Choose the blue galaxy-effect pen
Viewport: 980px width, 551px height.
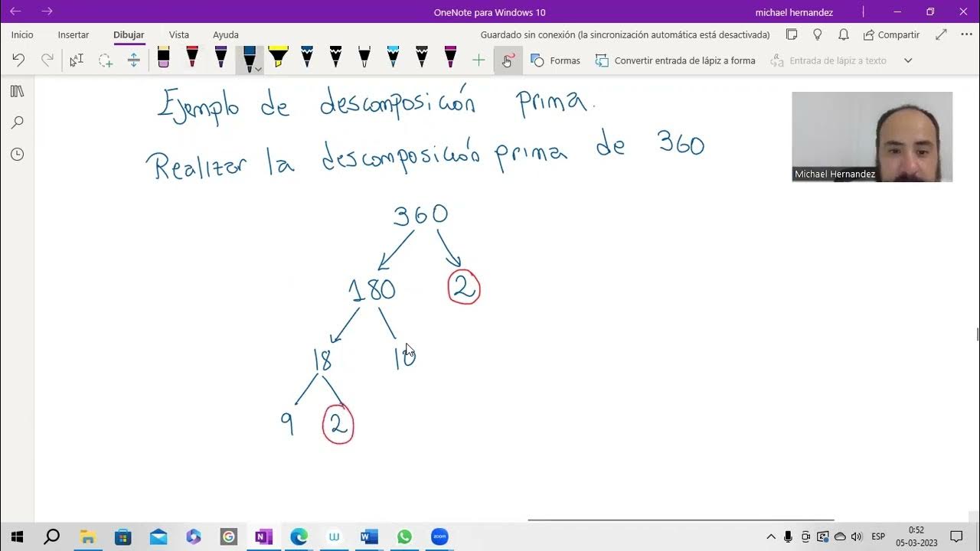click(307, 57)
